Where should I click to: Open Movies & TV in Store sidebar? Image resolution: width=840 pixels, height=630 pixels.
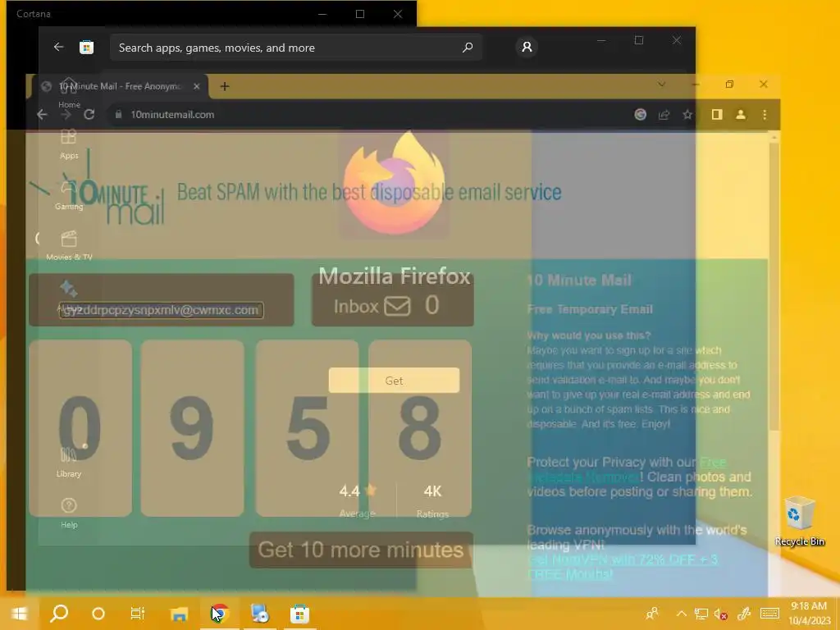(x=69, y=245)
